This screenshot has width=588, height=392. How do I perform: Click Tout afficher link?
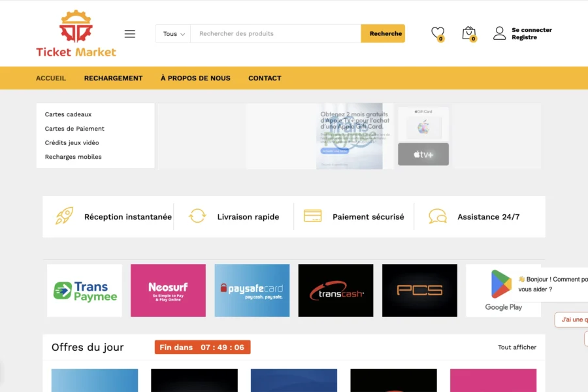point(517,348)
